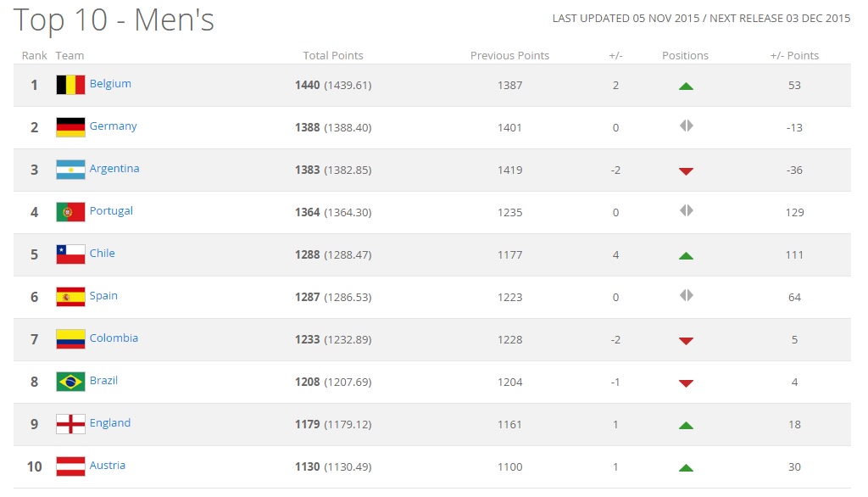Click the Germany flag icon
The image size is (868, 497).
pos(70,127)
